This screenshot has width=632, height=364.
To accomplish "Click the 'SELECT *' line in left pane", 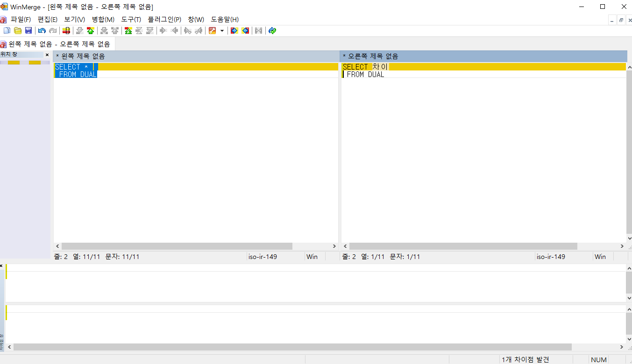I will click(196, 67).
